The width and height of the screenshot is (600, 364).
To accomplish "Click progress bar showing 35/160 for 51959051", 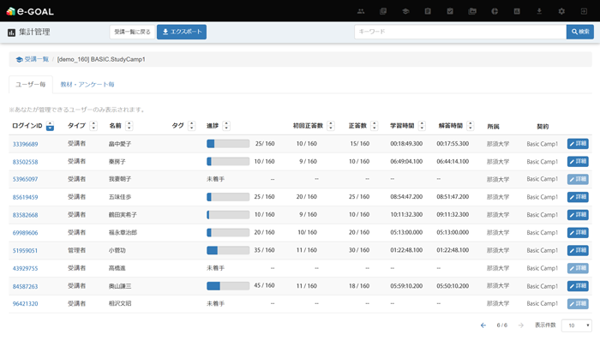I will (228, 250).
